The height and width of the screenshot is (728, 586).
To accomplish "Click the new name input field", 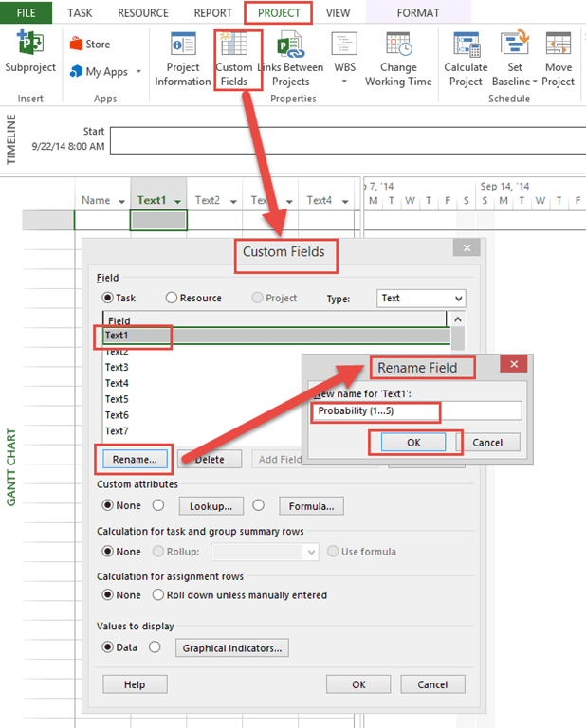I will 417,410.
